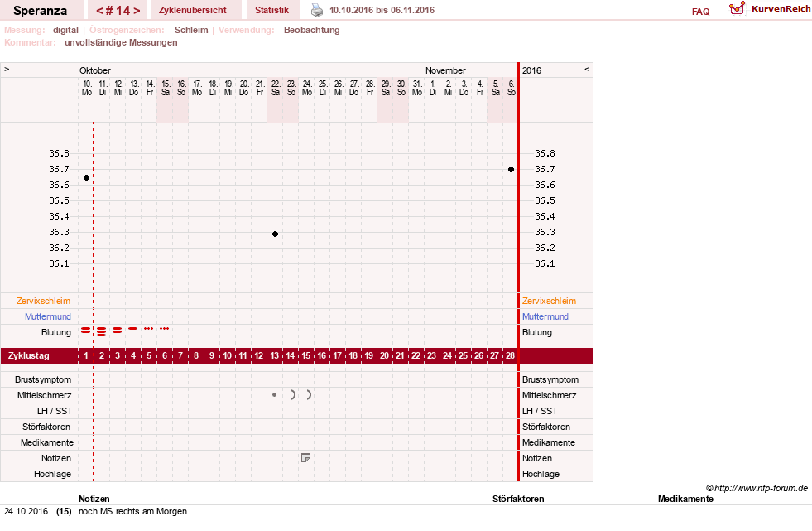Screen dimensions: 812x531
Task: Click the Notizen column heading below chart
Action: (94, 499)
